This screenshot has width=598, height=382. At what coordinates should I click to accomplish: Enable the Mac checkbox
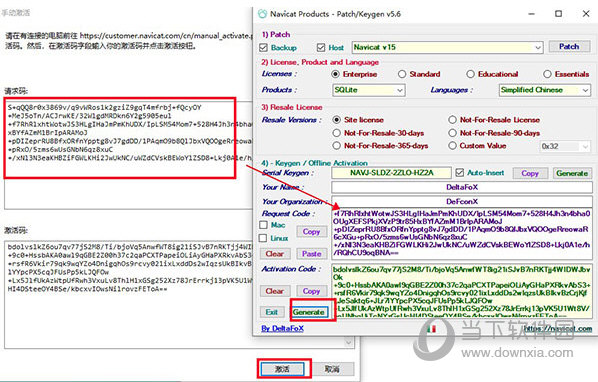click(263, 225)
